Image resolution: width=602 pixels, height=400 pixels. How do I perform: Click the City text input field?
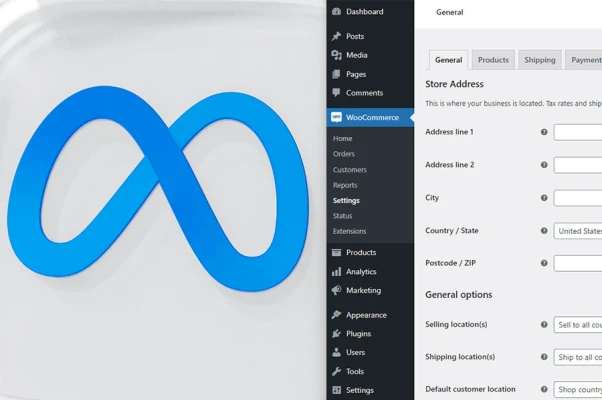tap(578, 198)
